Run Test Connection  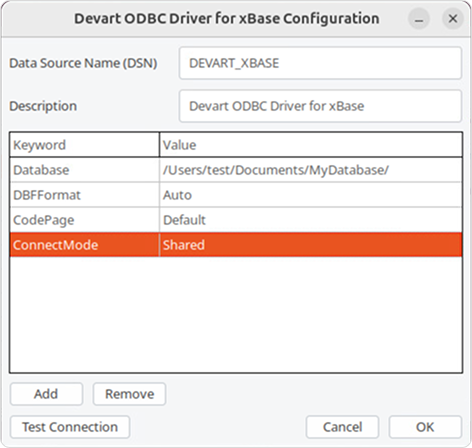tap(70, 427)
